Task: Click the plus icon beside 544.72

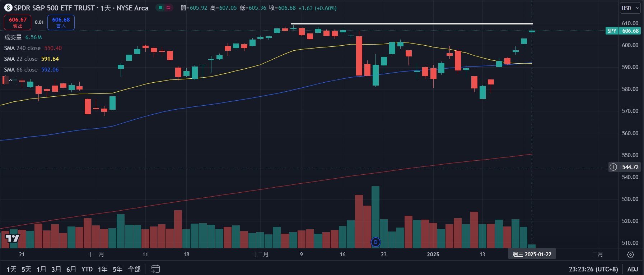Action: [613, 167]
